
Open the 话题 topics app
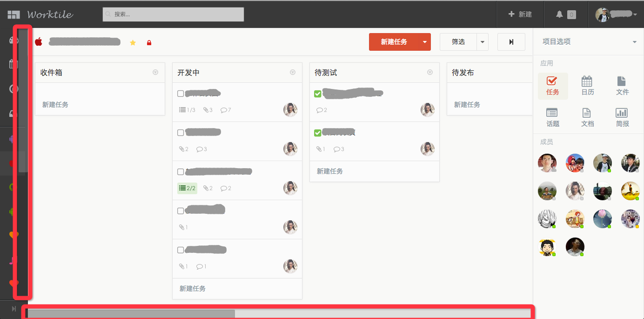[553, 118]
